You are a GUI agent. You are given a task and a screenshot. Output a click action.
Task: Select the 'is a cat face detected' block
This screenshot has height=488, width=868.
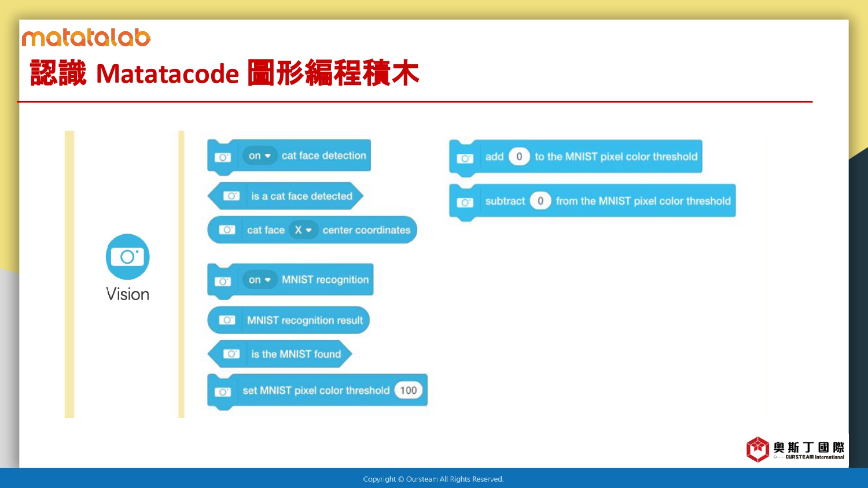285,196
